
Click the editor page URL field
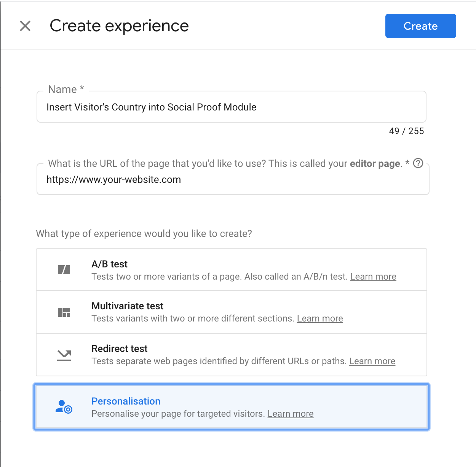click(233, 179)
